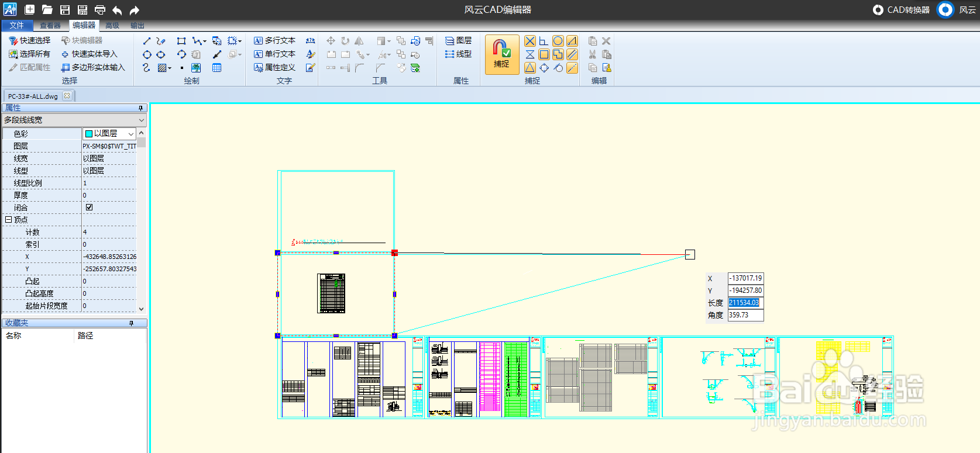Image resolution: width=980 pixels, height=453 pixels.
Task: Insert an image with the picture icon
Action: (x=196, y=68)
